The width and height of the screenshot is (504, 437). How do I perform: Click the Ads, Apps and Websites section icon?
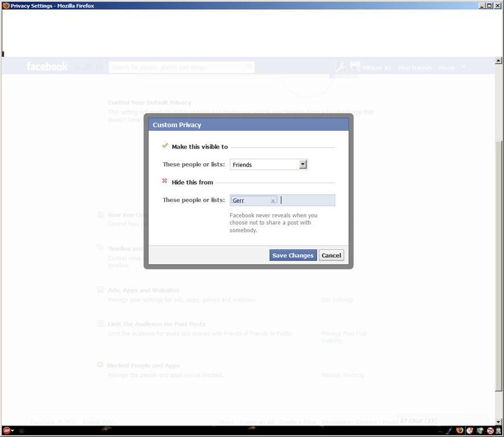point(100,290)
